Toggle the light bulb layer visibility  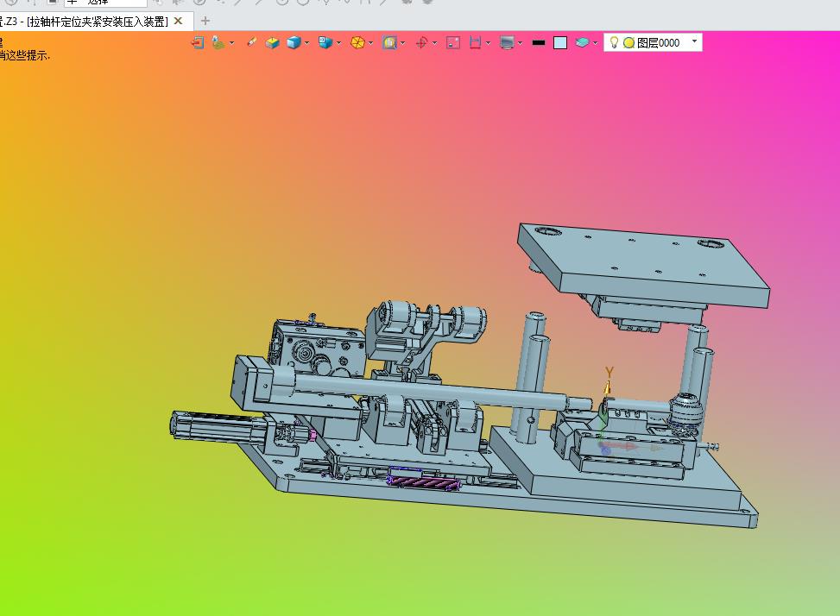(x=614, y=42)
